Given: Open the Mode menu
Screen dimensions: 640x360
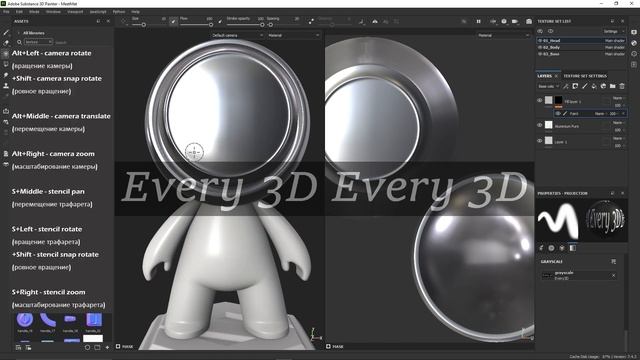Looking at the screenshot, I should click(x=34, y=12).
